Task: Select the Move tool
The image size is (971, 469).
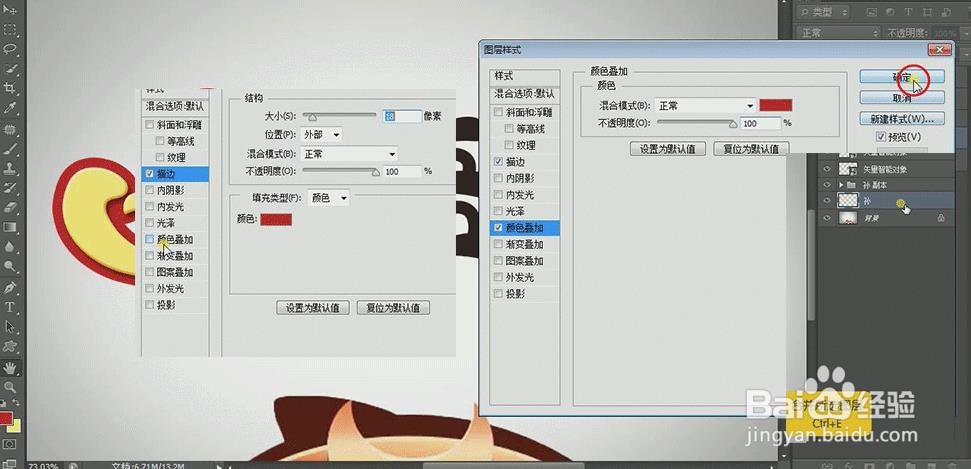Action: point(10,10)
